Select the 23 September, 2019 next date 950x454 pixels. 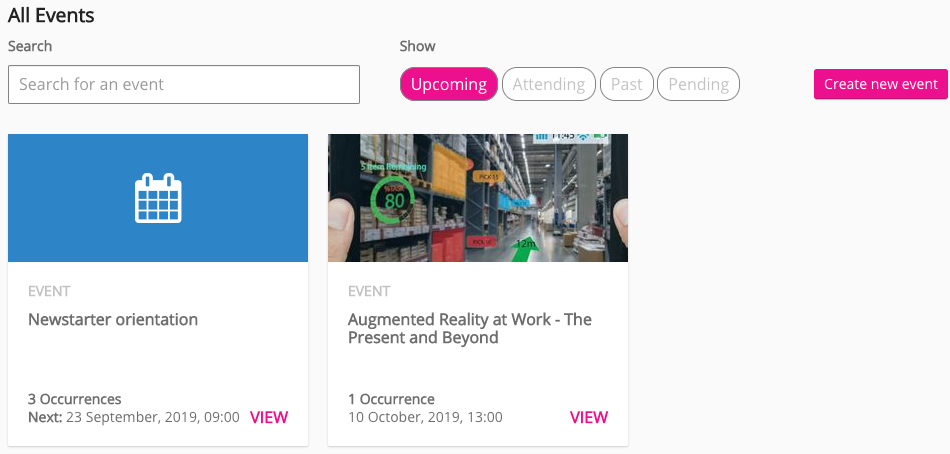pyautogui.click(x=152, y=417)
